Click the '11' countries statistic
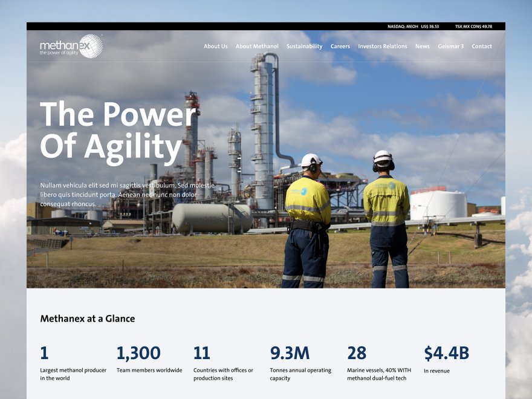The image size is (532, 399). (202, 353)
